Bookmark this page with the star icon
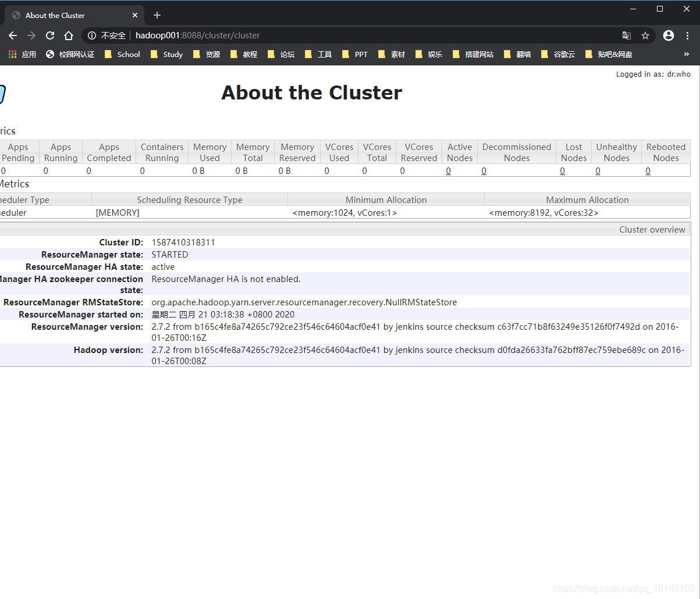This screenshot has height=599, width=700. pyautogui.click(x=645, y=35)
